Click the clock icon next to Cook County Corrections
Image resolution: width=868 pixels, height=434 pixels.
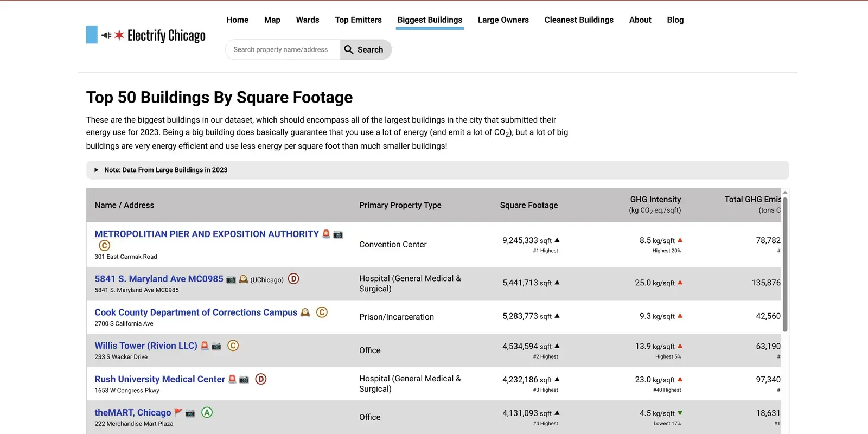tap(305, 312)
